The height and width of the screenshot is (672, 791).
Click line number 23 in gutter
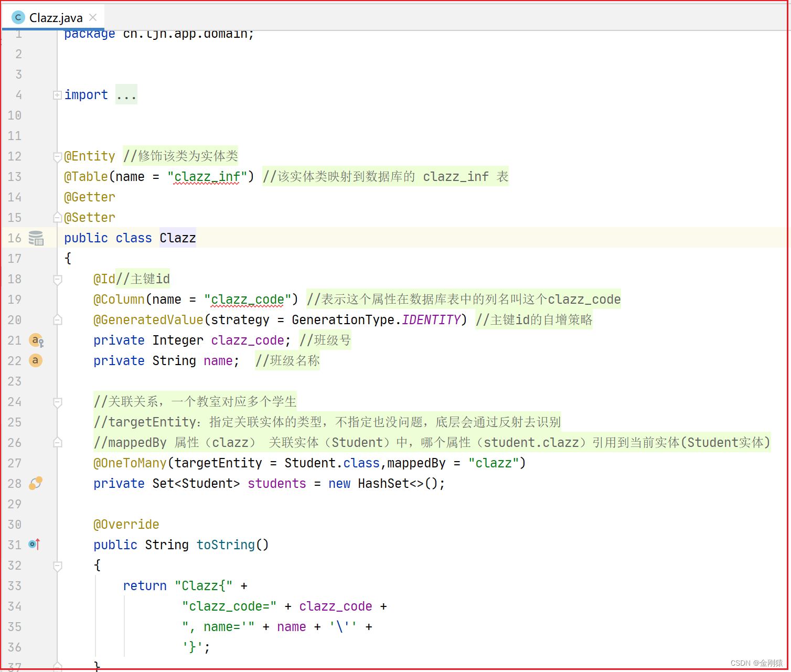[x=15, y=381]
